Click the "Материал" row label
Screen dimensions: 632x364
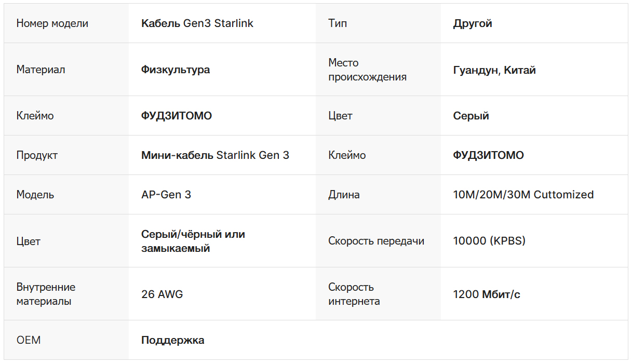[41, 70]
